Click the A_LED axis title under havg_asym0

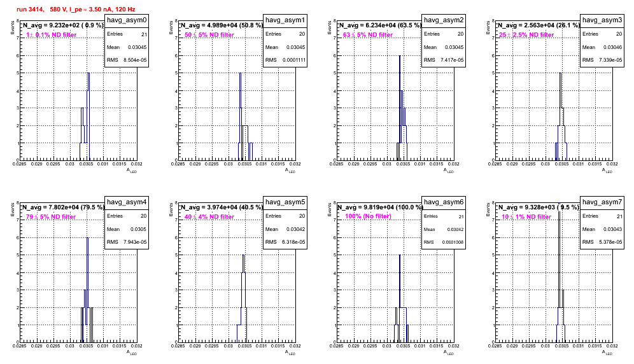[x=132, y=171]
